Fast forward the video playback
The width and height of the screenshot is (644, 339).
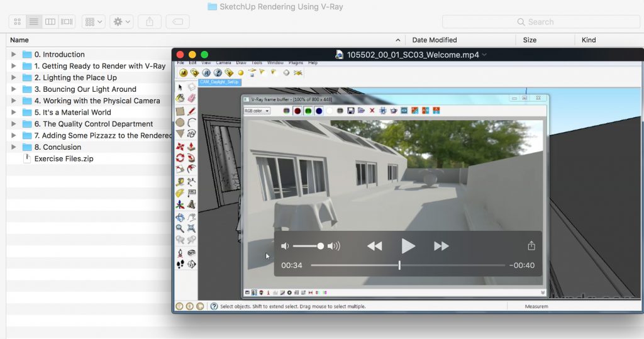click(441, 246)
